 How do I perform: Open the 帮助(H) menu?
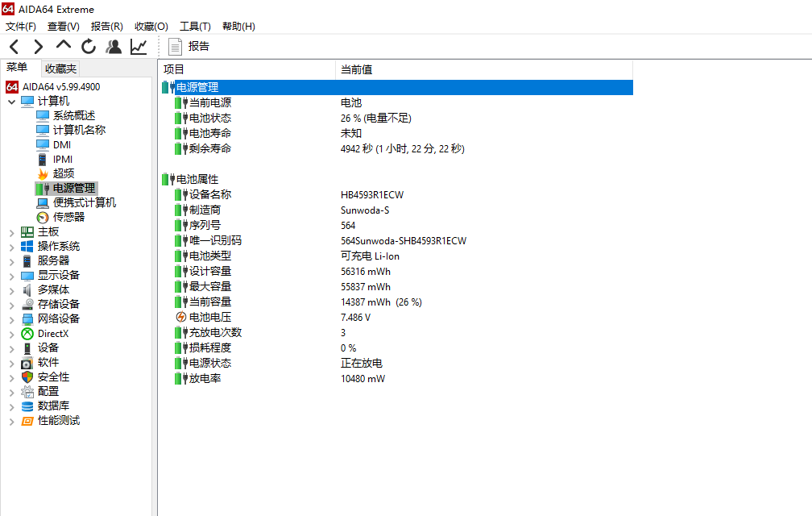(238, 27)
